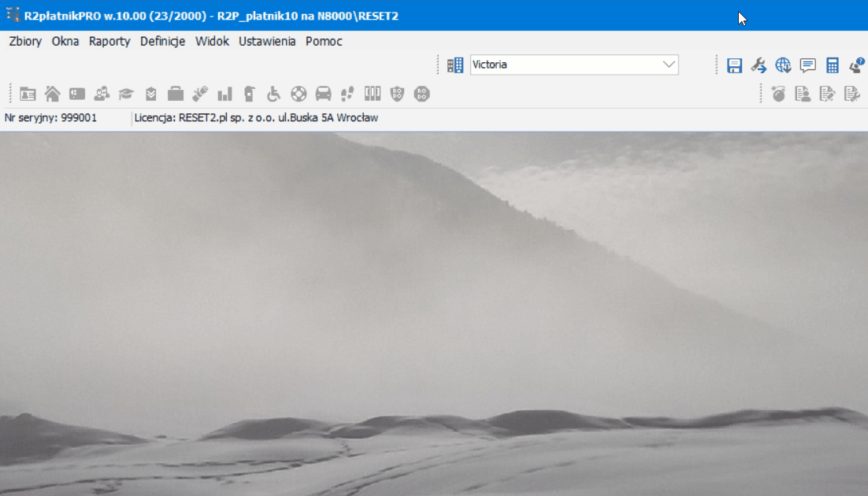Select the graduation cap icon
This screenshot has height=496, width=868.
click(126, 94)
